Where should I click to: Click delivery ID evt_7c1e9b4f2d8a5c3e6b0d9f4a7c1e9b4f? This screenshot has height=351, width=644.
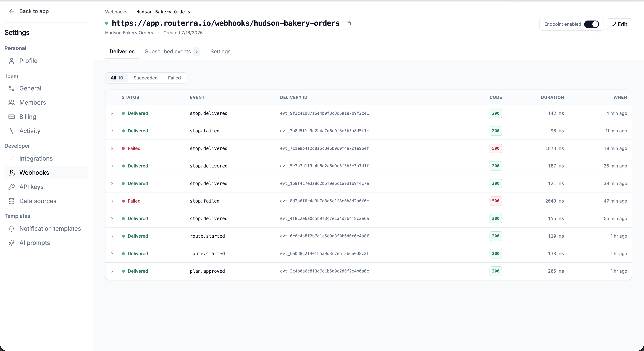click(324, 148)
